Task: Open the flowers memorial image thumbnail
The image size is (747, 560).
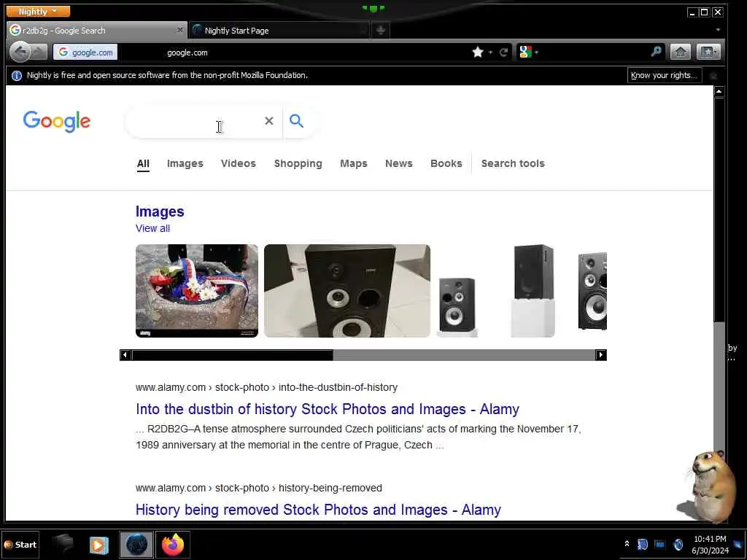Action: pos(197,291)
